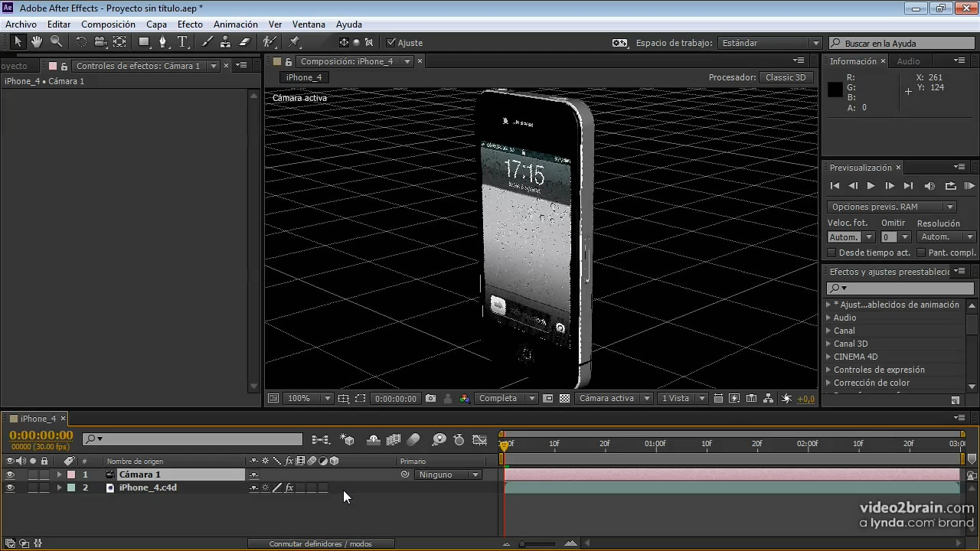
Task: Open the Animación menu
Action: pos(235,24)
